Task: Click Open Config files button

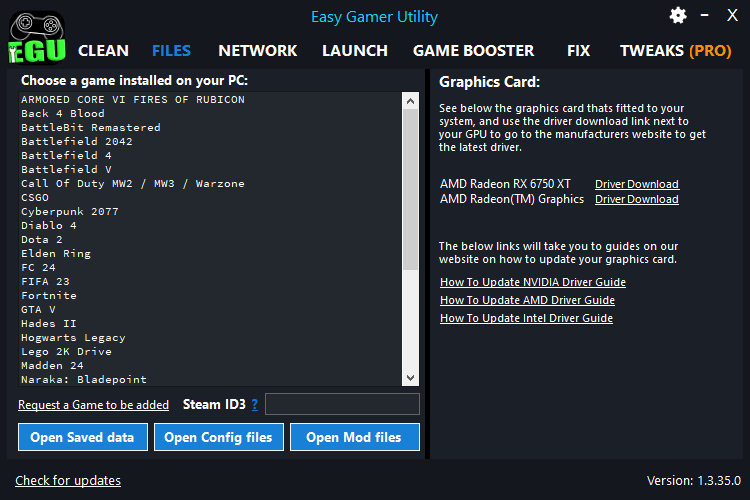Action: (x=219, y=437)
